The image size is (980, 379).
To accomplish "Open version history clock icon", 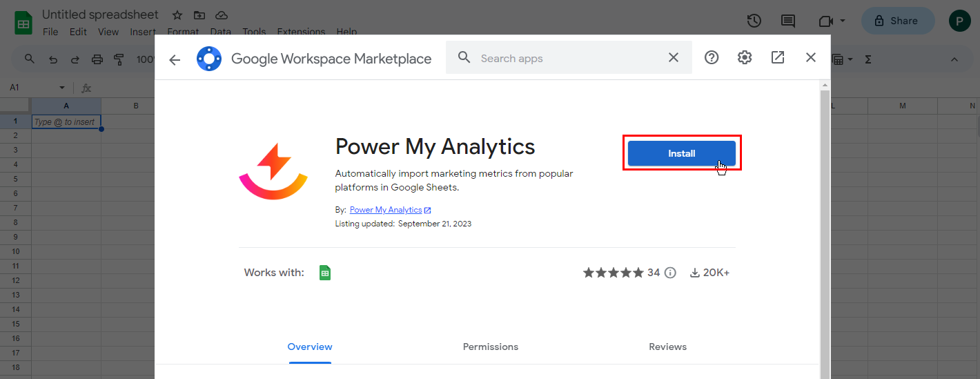I will point(754,21).
